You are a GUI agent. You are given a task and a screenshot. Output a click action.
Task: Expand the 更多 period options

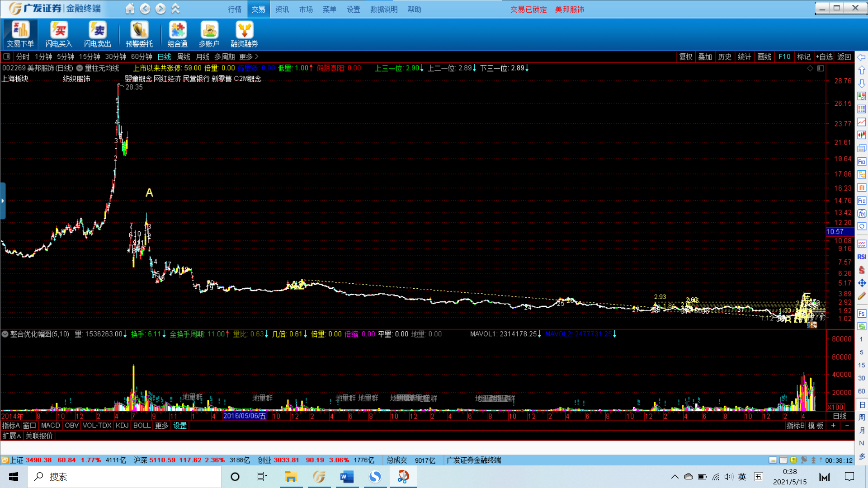pos(248,57)
